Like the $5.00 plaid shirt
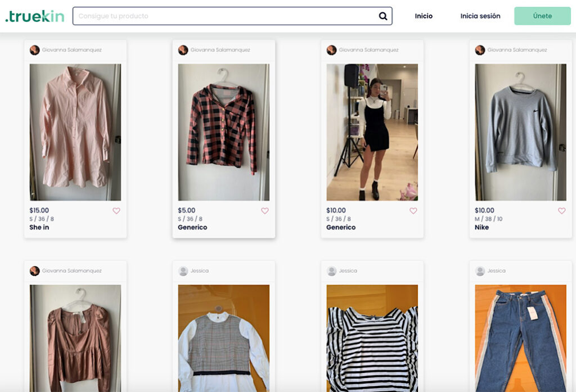Viewport: 576px width, 392px height. pyautogui.click(x=265, y=211)
